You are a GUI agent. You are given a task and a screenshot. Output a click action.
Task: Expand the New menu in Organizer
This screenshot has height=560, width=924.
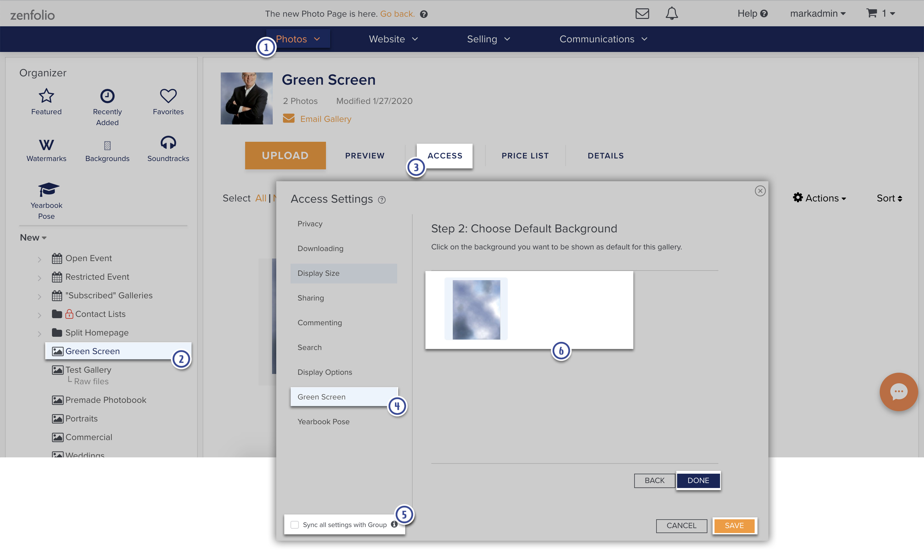pos(33,237)
